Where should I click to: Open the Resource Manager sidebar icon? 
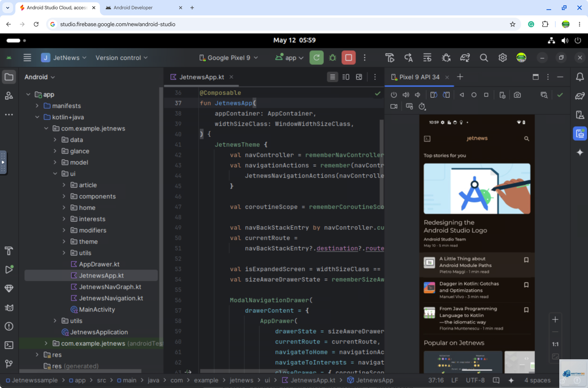[9, 96]
